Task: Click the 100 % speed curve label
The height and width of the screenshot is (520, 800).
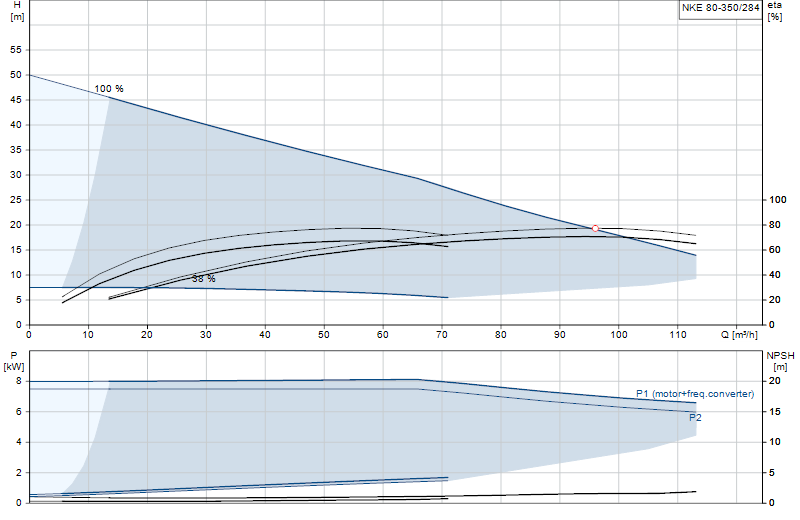Action: click(109, 89)
